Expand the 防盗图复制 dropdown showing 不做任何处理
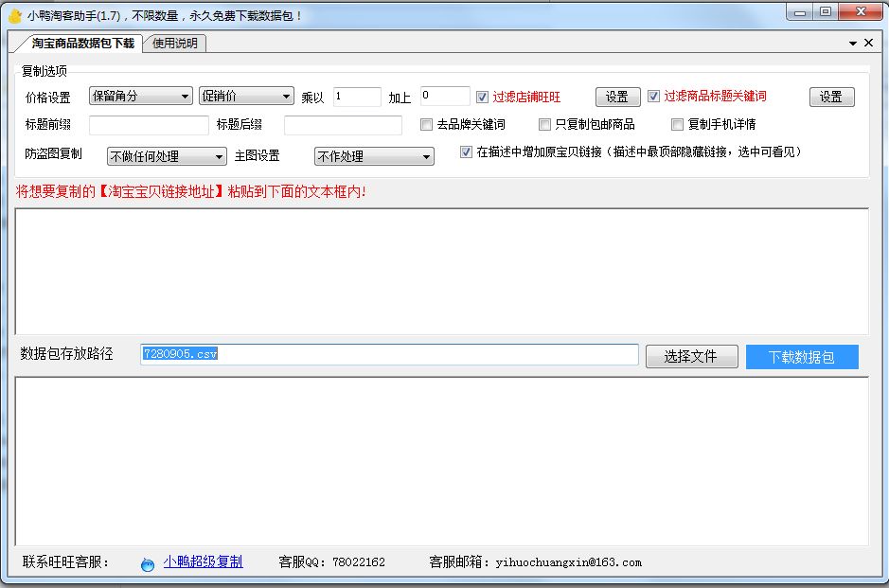Screen dimensions: 889x588 click(166, 156)
